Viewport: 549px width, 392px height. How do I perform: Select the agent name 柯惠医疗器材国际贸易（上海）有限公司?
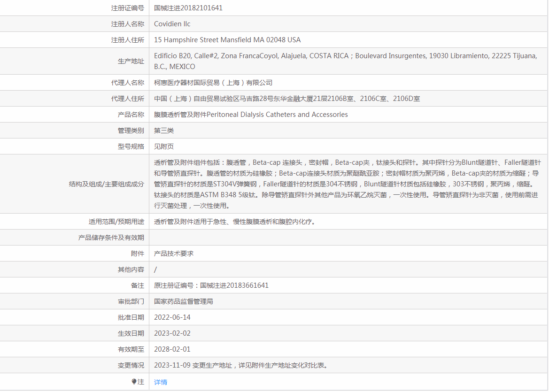213,83
